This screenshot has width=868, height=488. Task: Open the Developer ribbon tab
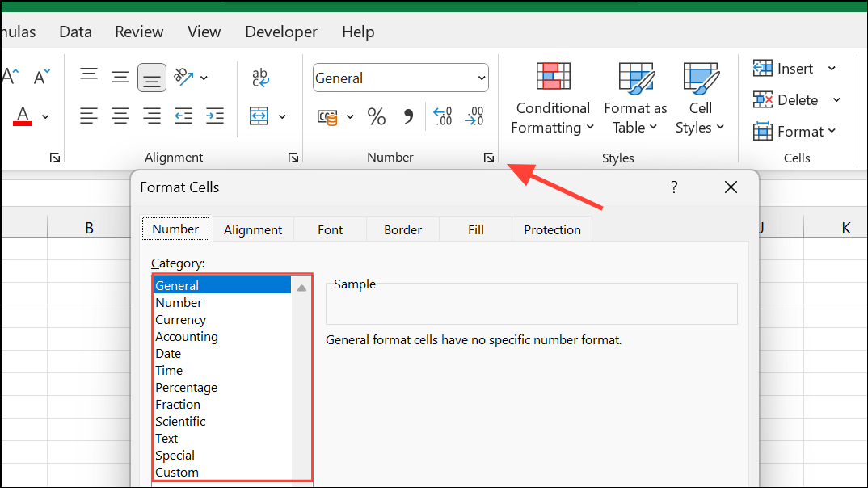click(x=280, y=32)
